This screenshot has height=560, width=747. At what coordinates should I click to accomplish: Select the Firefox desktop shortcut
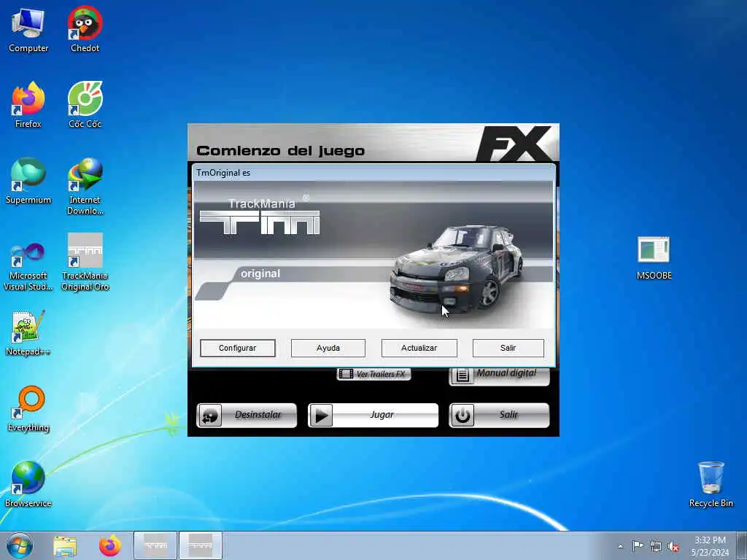pos(28,105)
